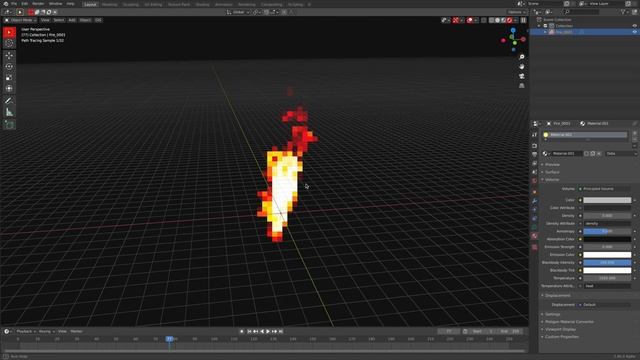
Task: Open the Texture properties tab
Action: [x=534, y=247]
